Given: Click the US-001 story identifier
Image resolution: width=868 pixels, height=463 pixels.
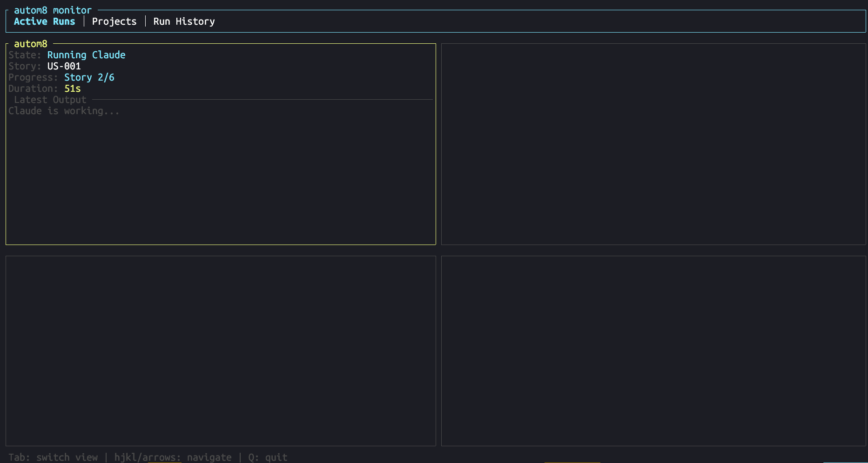Looking at the screenshot, I should point(64,66).
